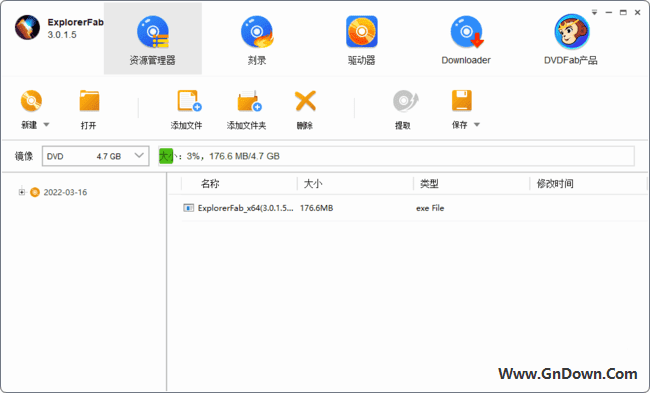Click the exe File type cell

(x=430, y=208)
